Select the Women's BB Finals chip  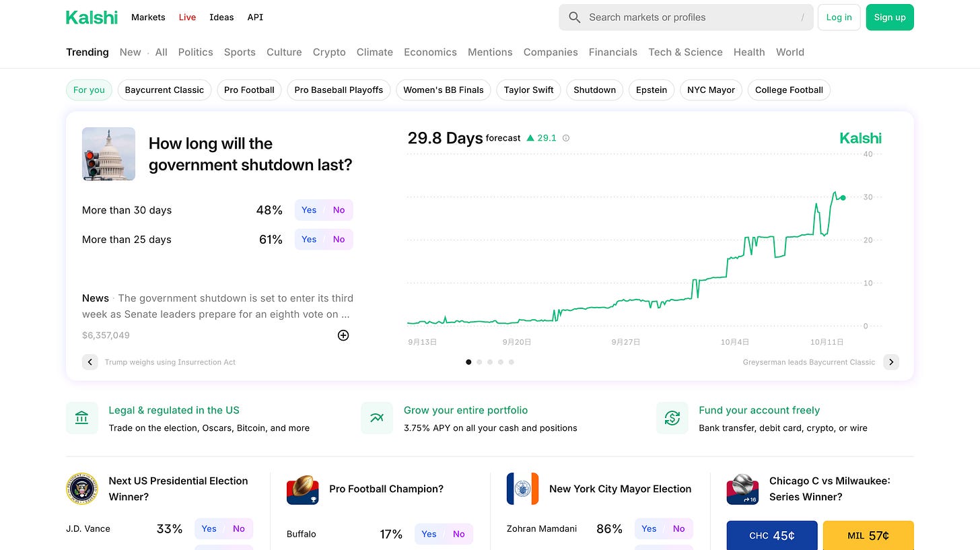pyautogui.click(x=444, y=90)
